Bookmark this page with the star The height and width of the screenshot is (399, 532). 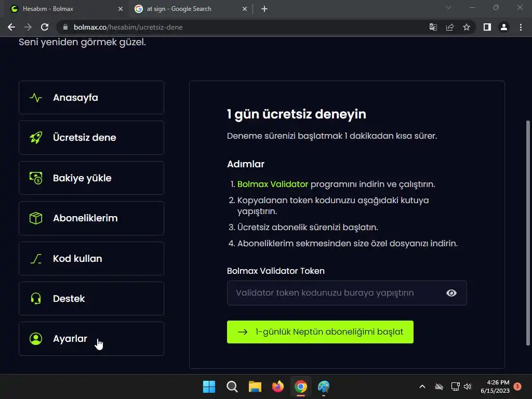tap(467, 27)
